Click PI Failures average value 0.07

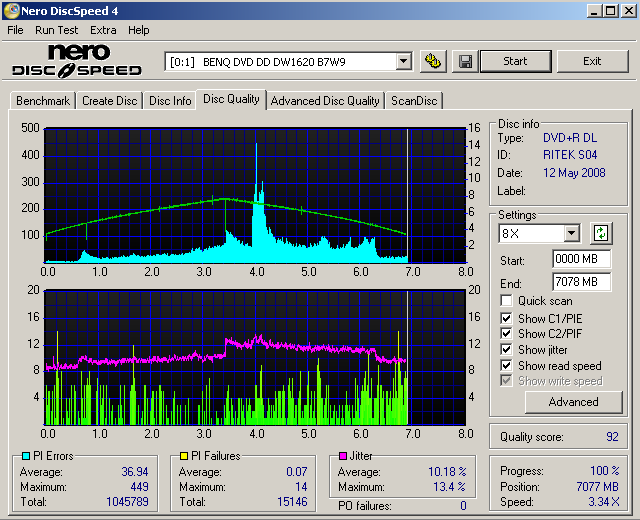coord(297,472)
